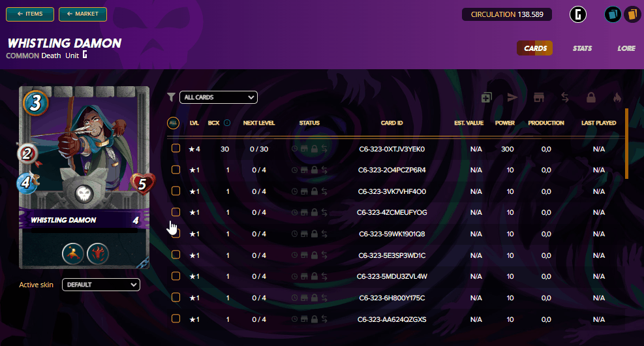Click the speed 4 stat icon
This screenshot has width=644, height=346.
pyautogui.click(x=27, y=182)
